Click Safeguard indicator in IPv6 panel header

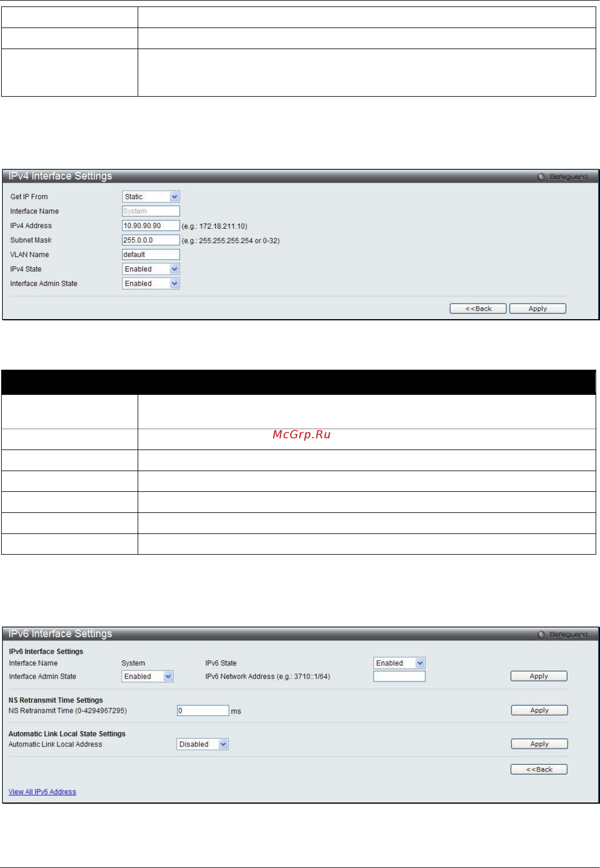point(562,634)
